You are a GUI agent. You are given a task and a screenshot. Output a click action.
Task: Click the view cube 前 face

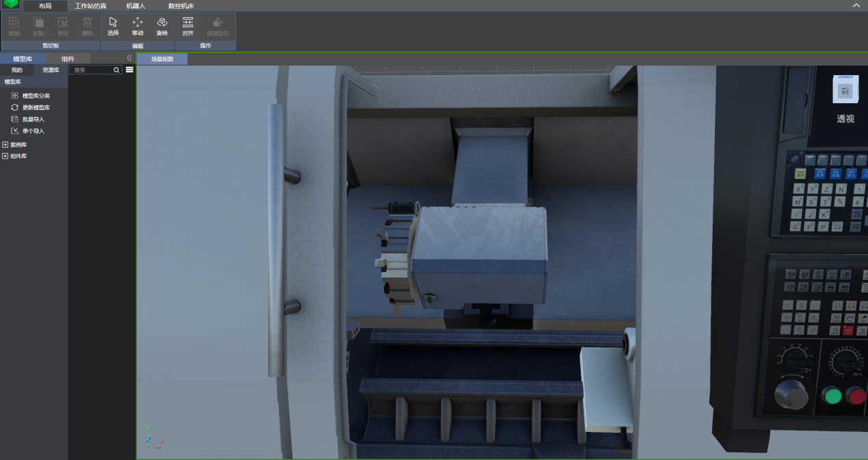pyautogui.click(x=845, y=91)
